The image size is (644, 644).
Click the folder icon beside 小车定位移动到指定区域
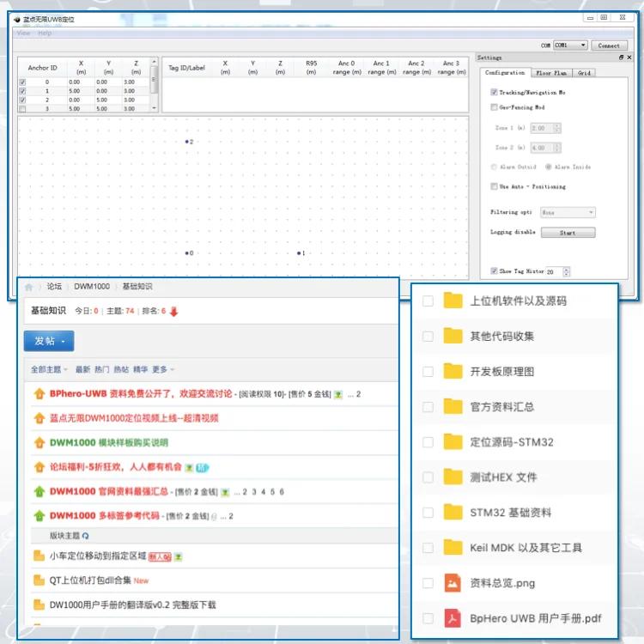(39, 556)
